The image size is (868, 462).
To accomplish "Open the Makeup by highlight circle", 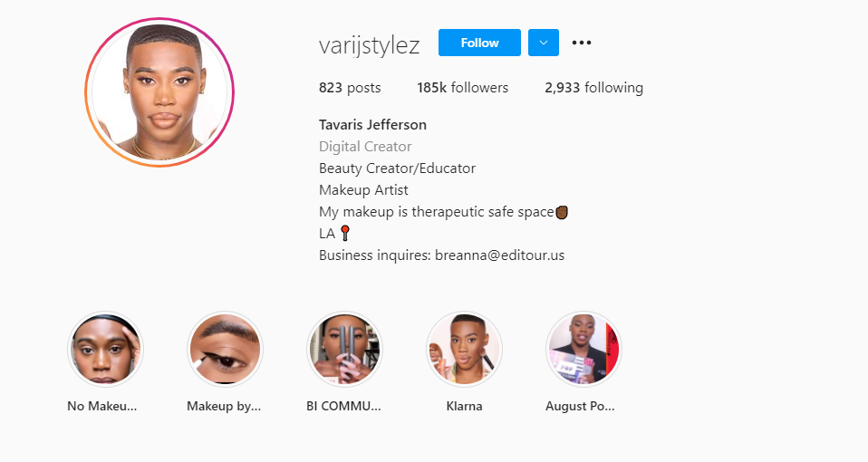I will pyautogui.click(x=225, y=349).
